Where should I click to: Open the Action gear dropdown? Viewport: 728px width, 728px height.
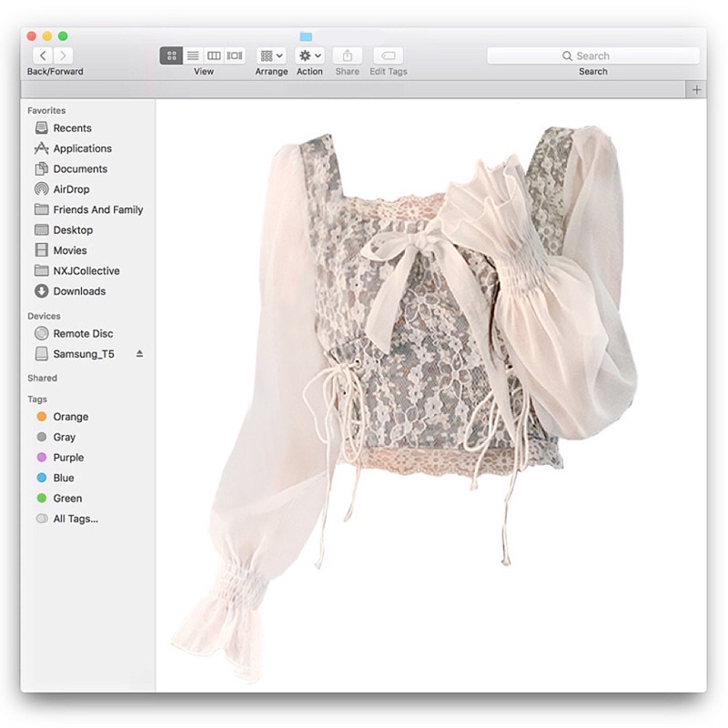click(x=309, y=56)
